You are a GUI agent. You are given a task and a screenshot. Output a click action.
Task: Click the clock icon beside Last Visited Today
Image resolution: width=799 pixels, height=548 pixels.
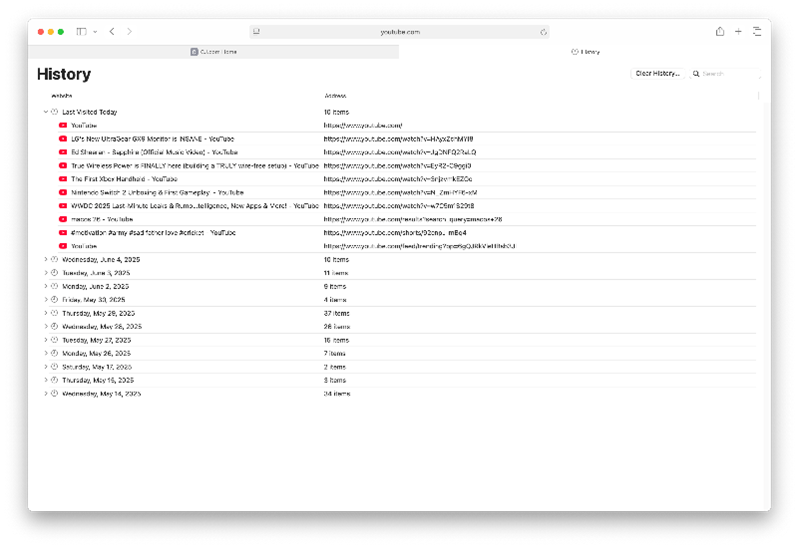[55, 112]
